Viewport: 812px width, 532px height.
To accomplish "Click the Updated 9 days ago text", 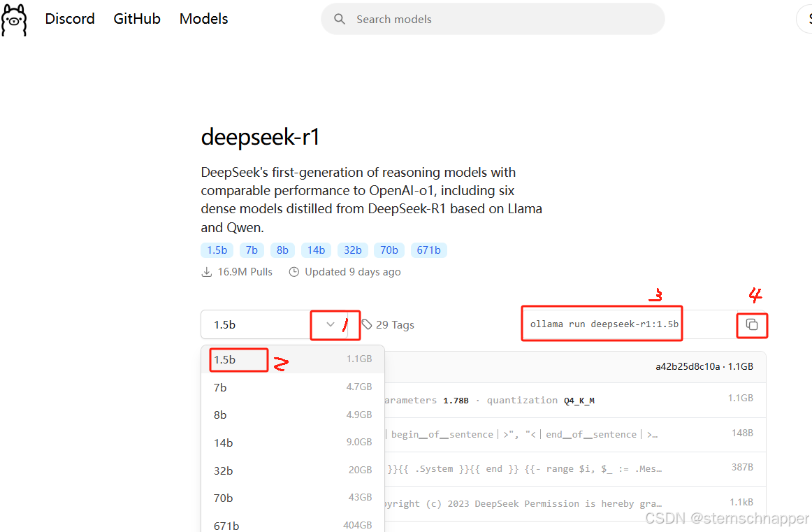I will 353,272.
